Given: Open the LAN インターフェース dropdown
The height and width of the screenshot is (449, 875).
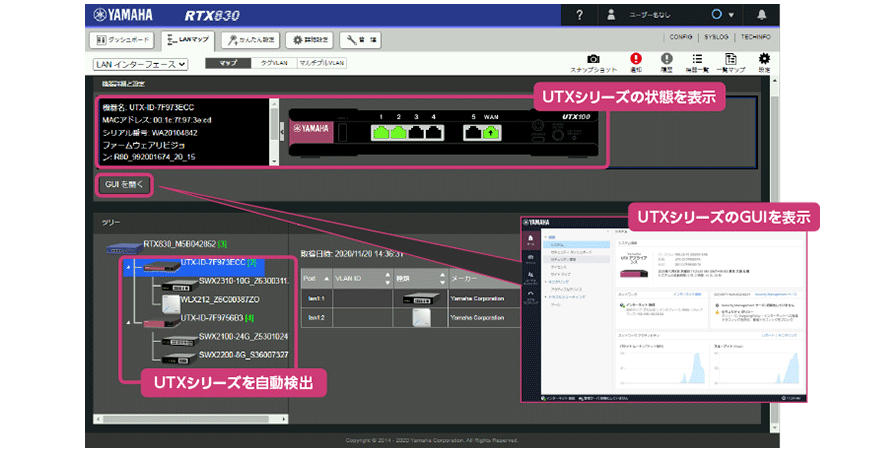Looking at the screenshot, I should 140,64.
